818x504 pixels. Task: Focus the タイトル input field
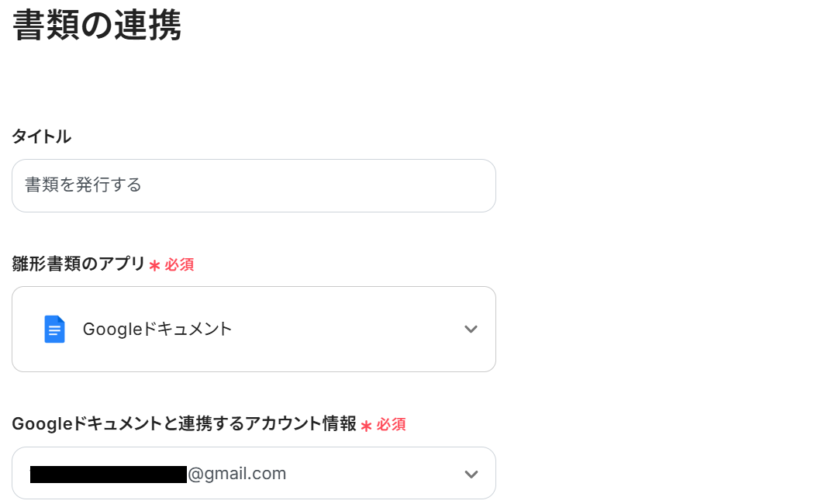pyautogui.click(x=254, y=186)
